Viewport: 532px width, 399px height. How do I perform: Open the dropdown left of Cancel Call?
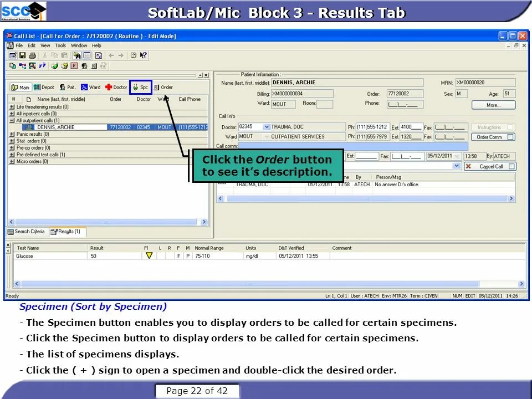[457, 166]
